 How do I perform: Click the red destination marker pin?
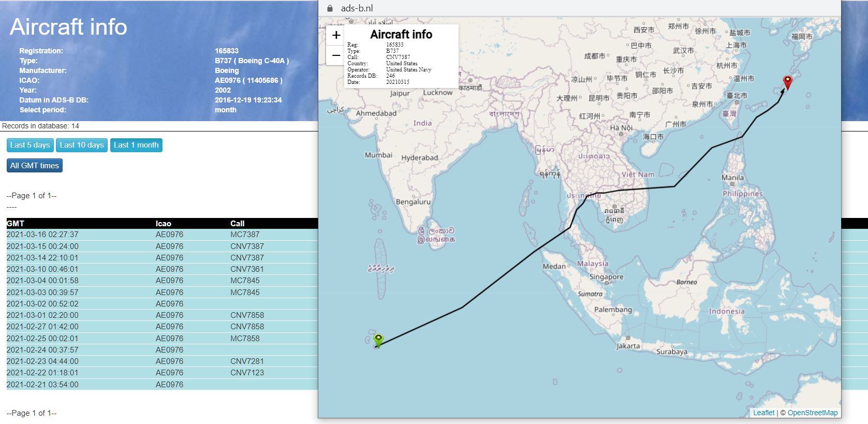(787, 82)
